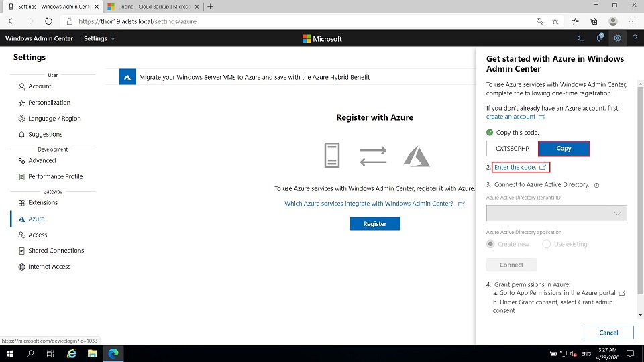Click Edge icon on taskbar

[x=113, y=353]
